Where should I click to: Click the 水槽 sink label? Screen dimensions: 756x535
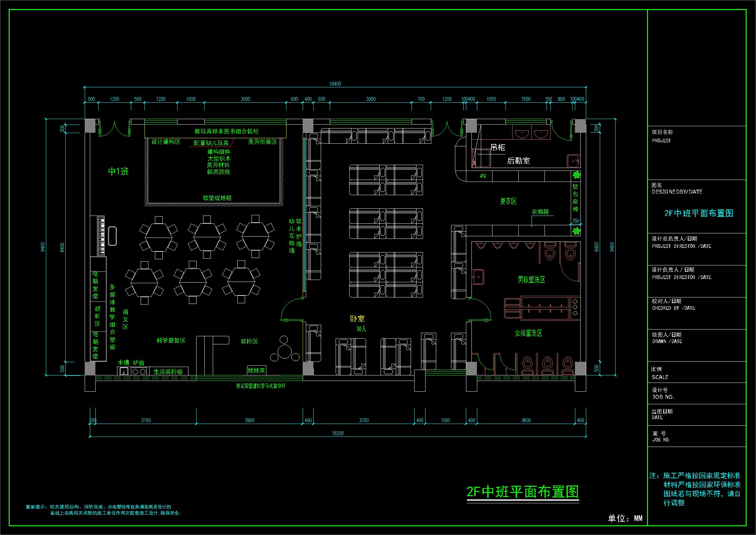pos(124,362)
